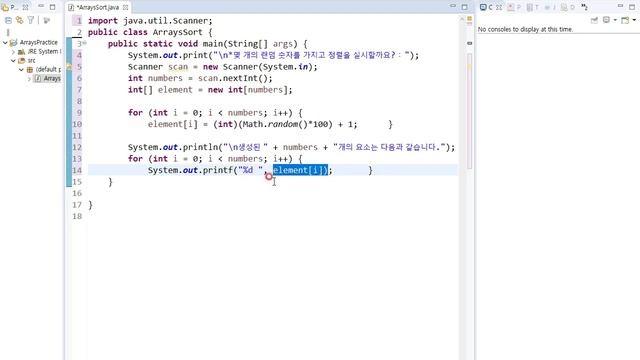Switch to the Javadoc (J) tab
Screen dimensions: 640x360
coord(549,7)
